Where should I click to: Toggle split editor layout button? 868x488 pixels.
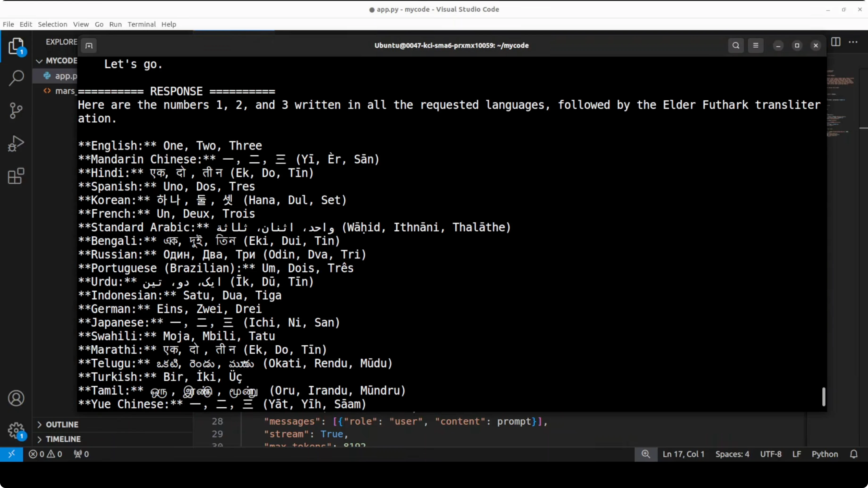(836, 42)
